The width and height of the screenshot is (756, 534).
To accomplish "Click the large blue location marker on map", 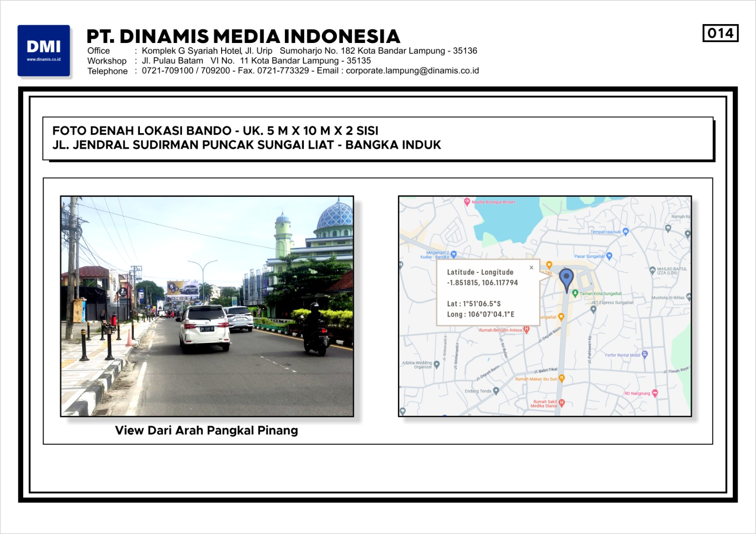I will point(566,280).
